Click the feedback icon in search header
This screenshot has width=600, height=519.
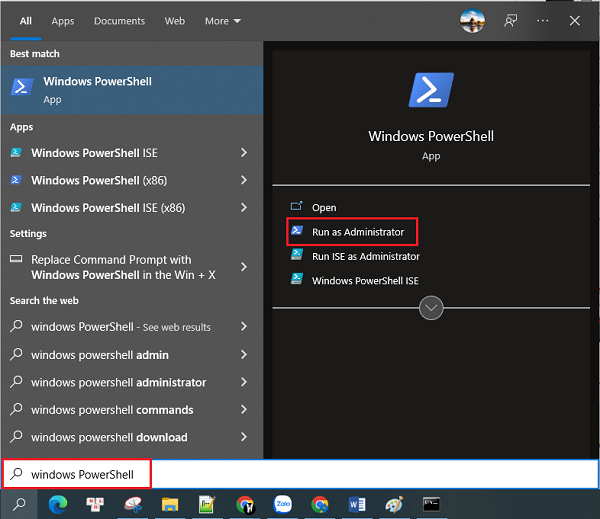510,20
